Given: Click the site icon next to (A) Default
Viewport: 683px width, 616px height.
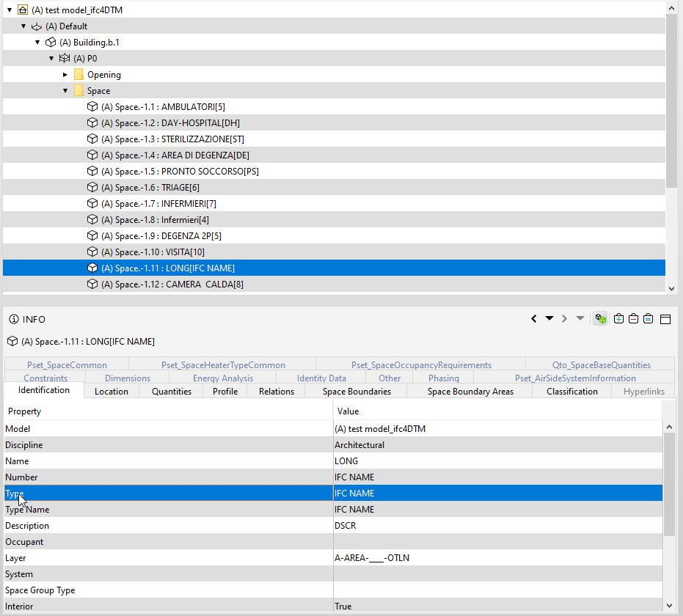Looking at the screenshot, I should pyautogui.click(x=37, y=26).
